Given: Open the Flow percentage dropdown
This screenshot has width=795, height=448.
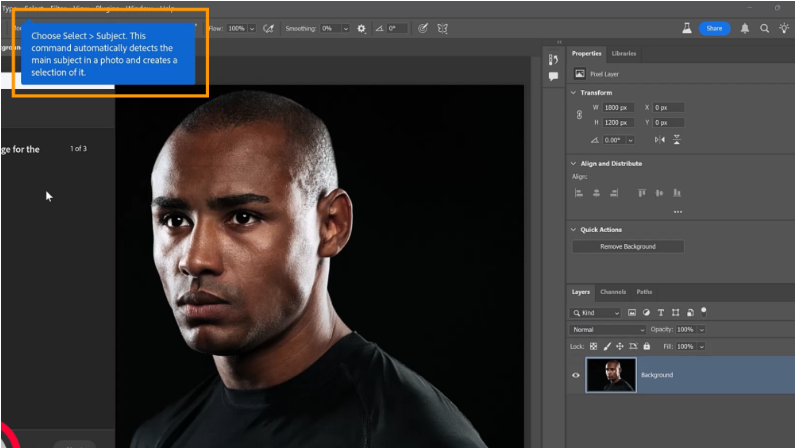Looking at the screenshot, I should click(252, 28).
